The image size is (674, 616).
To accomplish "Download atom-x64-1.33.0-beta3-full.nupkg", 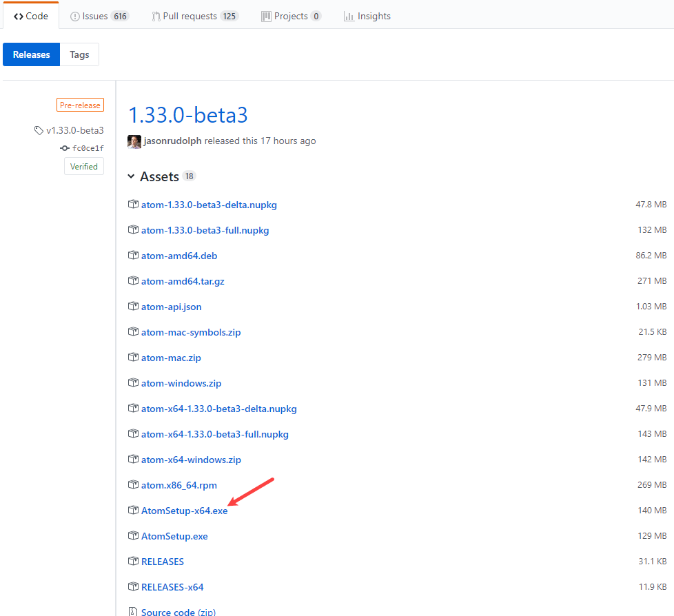I will [215, 434].
